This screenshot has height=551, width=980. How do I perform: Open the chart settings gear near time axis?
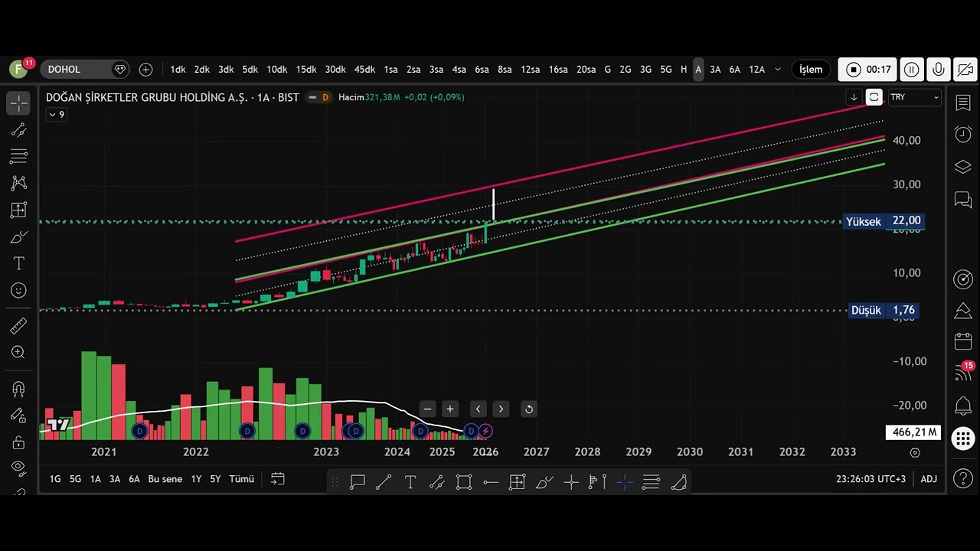pyautogui.click(x=914, y=452)
